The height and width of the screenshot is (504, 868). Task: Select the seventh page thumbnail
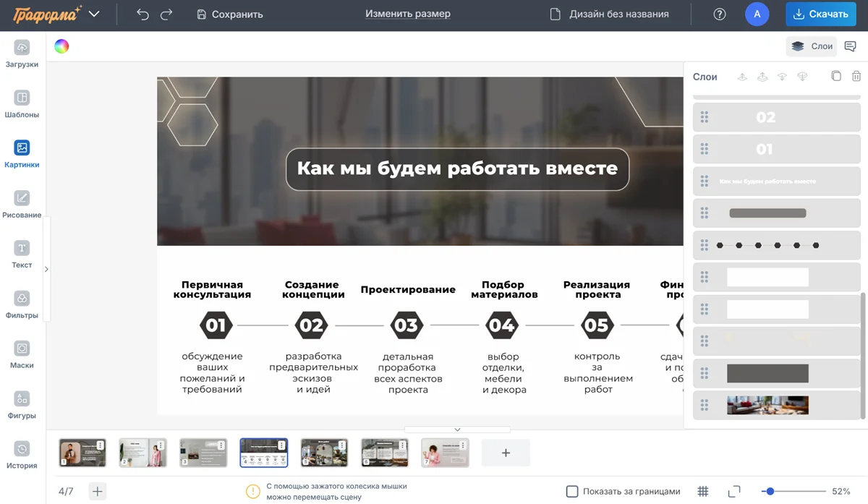click(x=445, y=453)
